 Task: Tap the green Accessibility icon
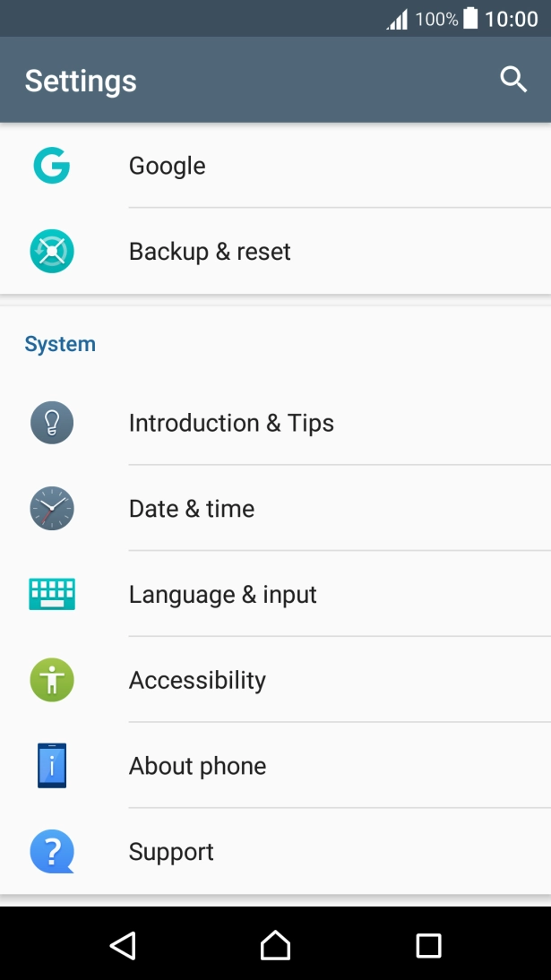52,680
